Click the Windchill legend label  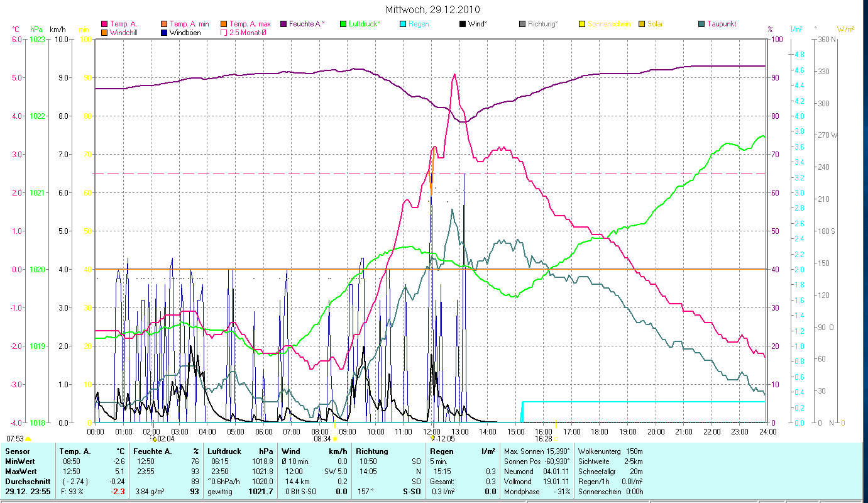pos(124,32)
